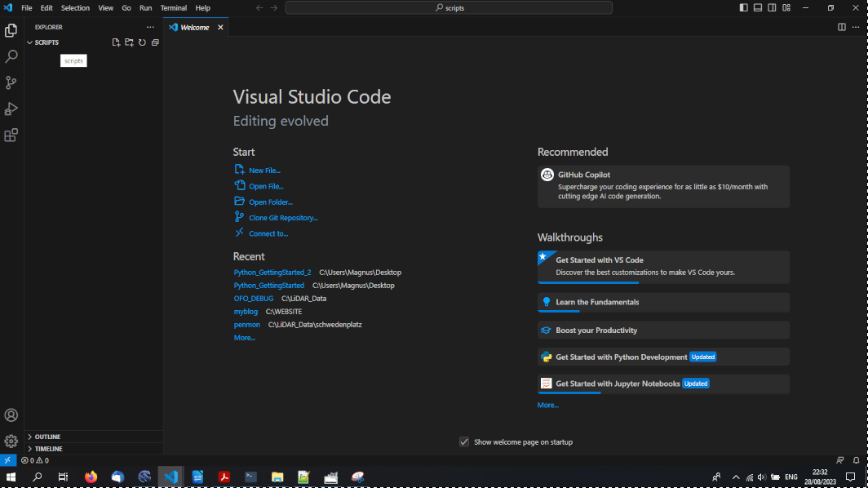Open editor more actions ellipsis

point(856,27)
